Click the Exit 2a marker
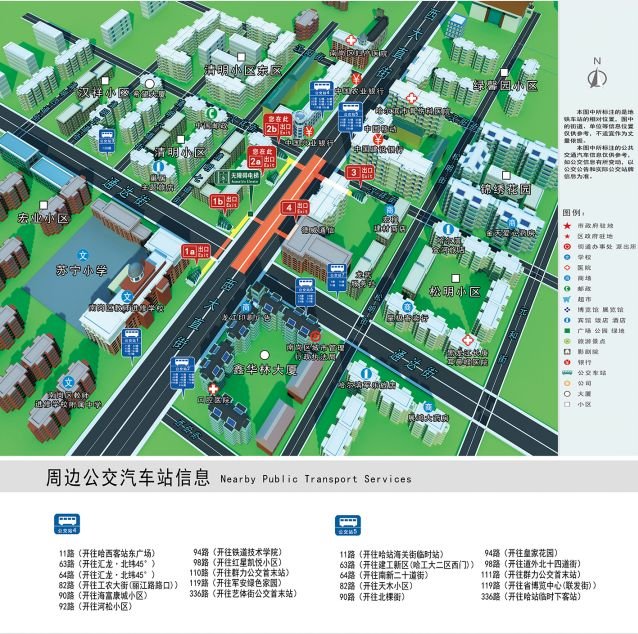Viewport: 638px width, 634px height. click(261, 157)
